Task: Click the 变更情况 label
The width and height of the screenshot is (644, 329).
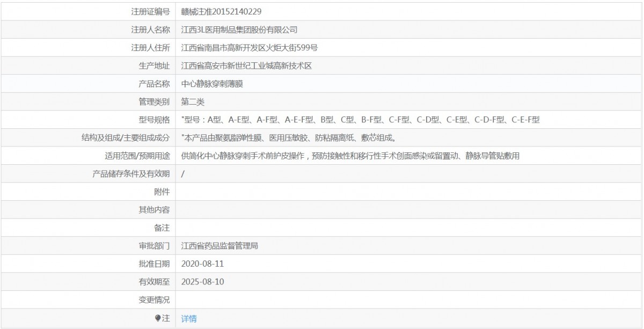Action: coord(155,299)
